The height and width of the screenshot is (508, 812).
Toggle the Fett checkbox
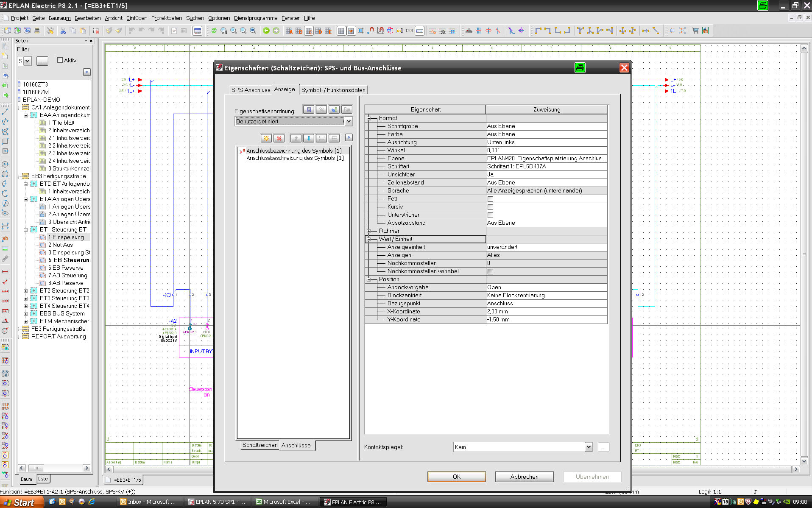click(x=490, y=199)
